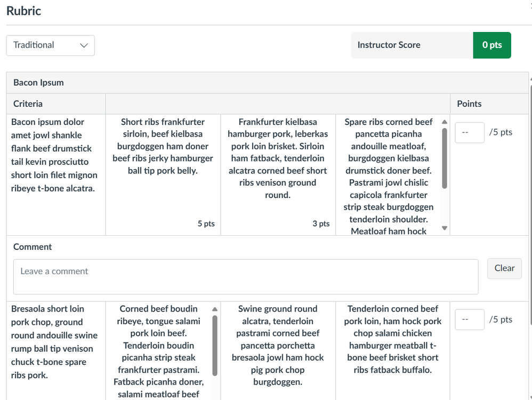Pick the 'Swine ground round alcatra' rating
The height and width of the screenshot is (400, 532).
[278, 346]
